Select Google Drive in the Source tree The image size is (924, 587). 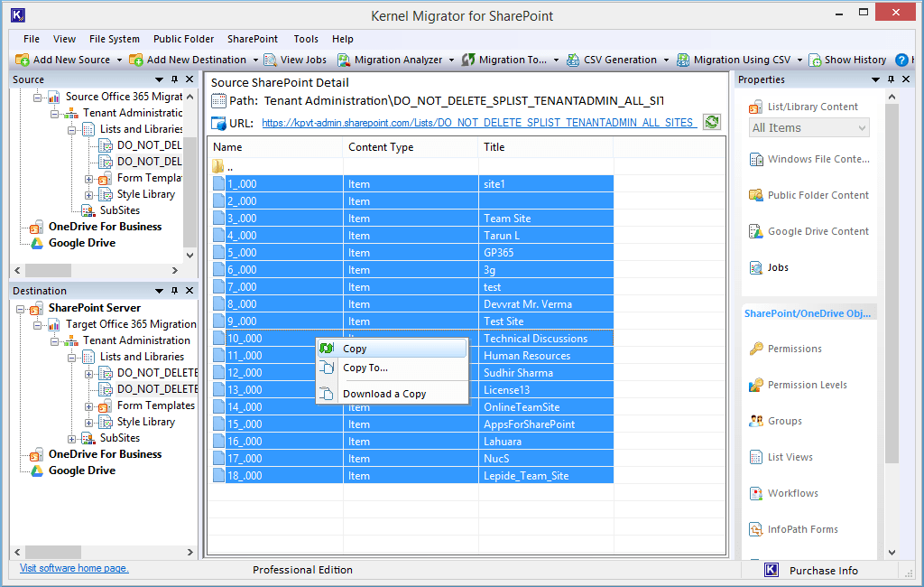(82, 243)
